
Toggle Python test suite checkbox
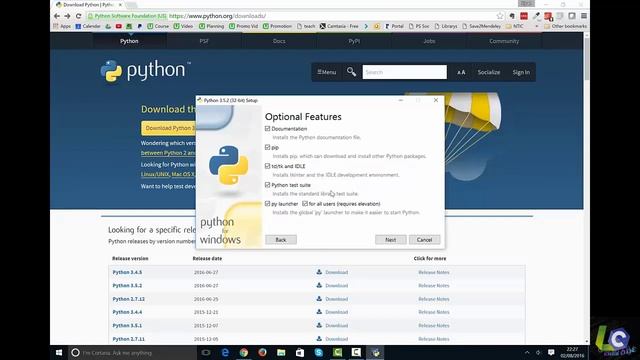(267, 185)
